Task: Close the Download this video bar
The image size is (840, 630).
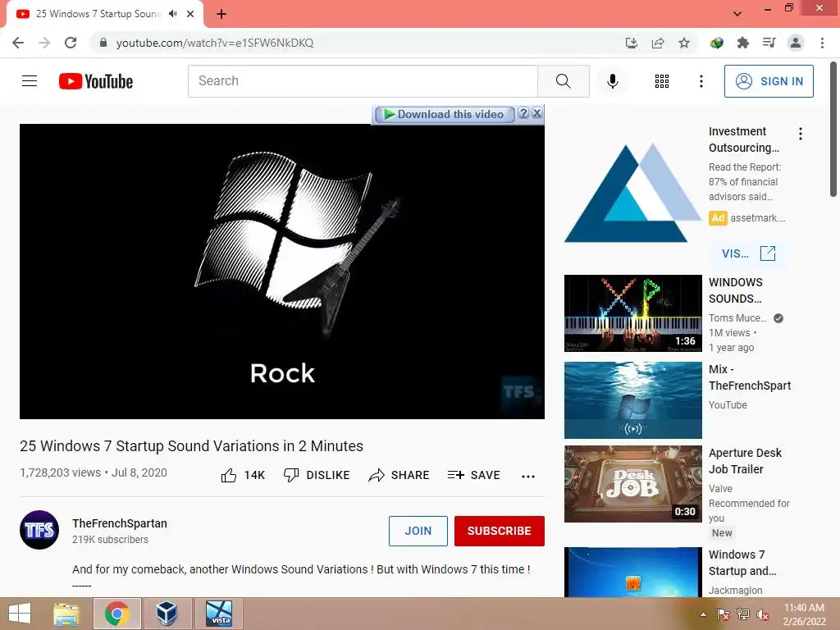Action: pyautogui.click(x=536, y=113)
